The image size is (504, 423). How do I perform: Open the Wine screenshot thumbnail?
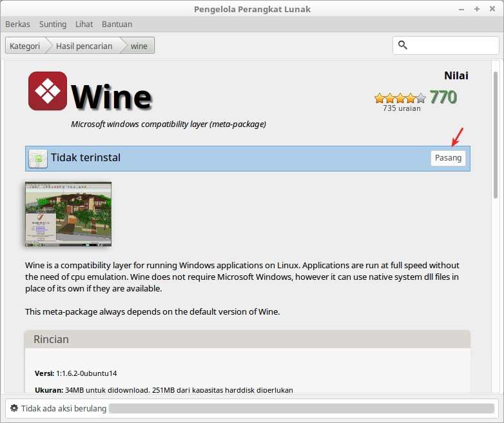tap(68, 214)
